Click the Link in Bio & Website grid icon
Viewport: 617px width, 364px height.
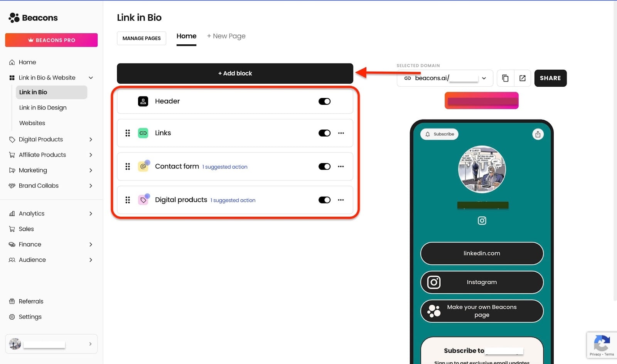(12, 78)
